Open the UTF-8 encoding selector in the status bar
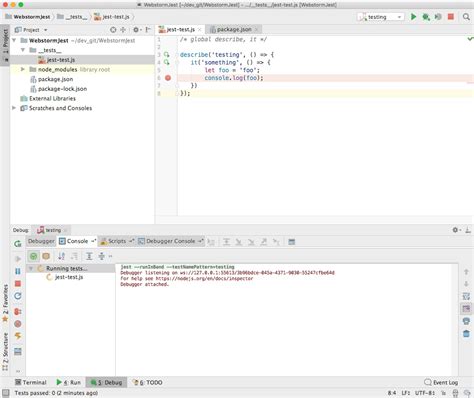This screenshot has width=474, height=398. 425,393
